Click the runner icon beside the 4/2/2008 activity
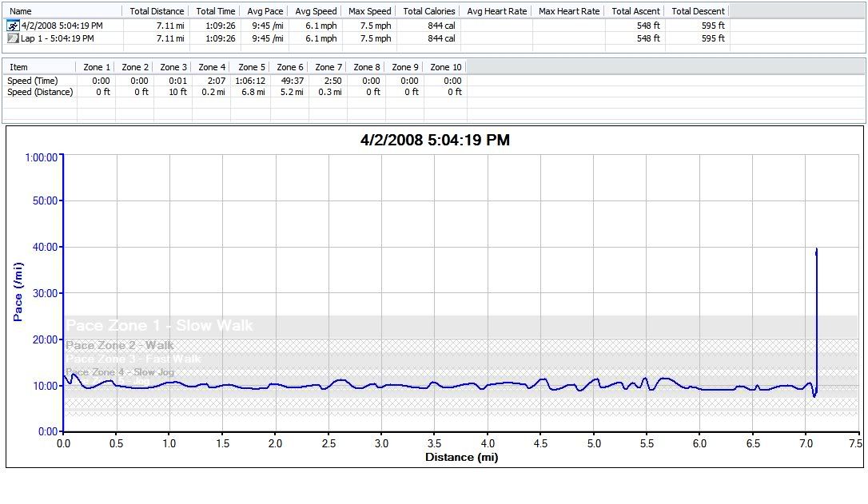Image resolution: width=868 pixels, height=504 pixels. pyautogui.click(x=13, y=26)
